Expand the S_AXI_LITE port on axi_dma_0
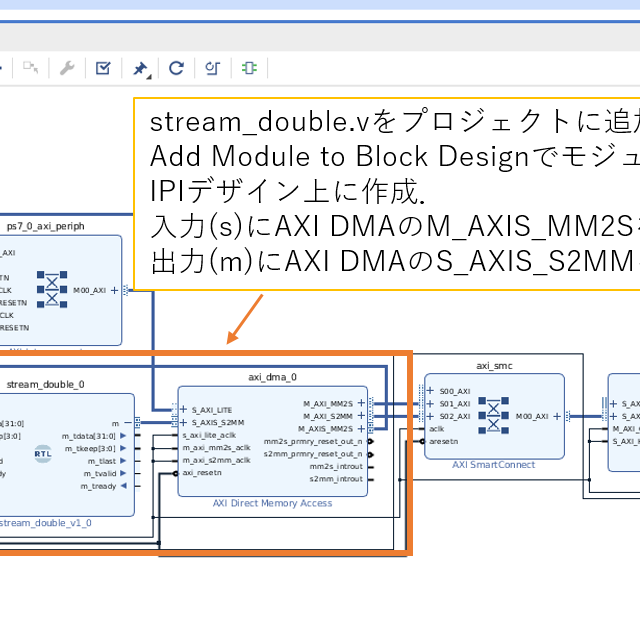Image resolution: width=640 pixels, height=626 pixels. pyautogui.click(x=182, y=408)
